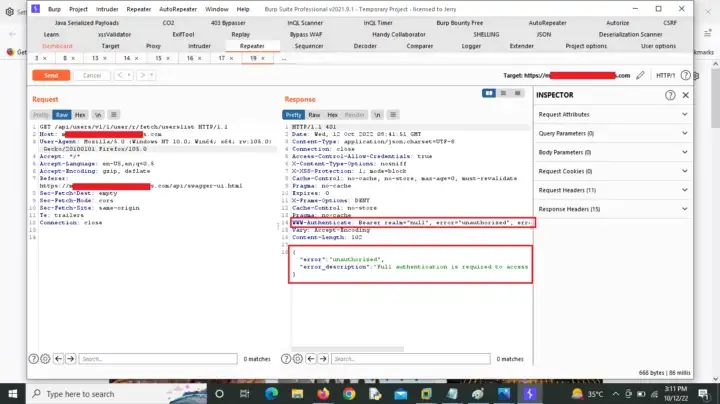Open request search settings gear
This screenshot has height=404, width=720.
(45, 359)
